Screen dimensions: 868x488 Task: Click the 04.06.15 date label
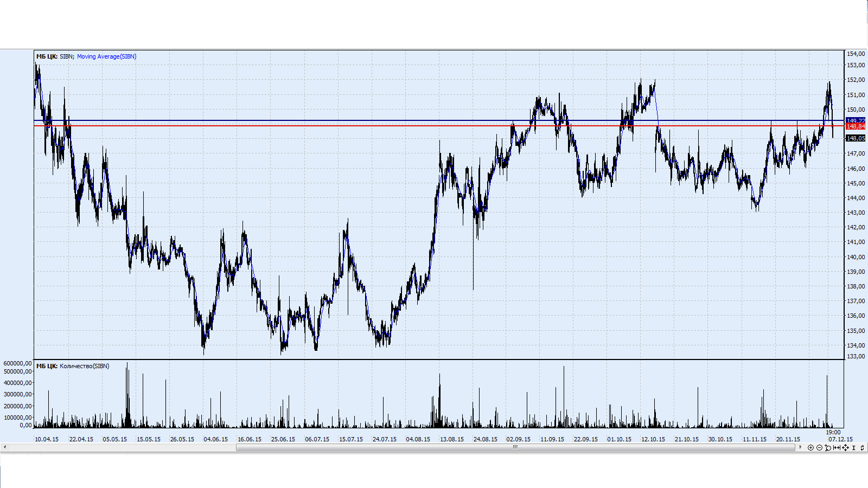(x=215, y=439)
